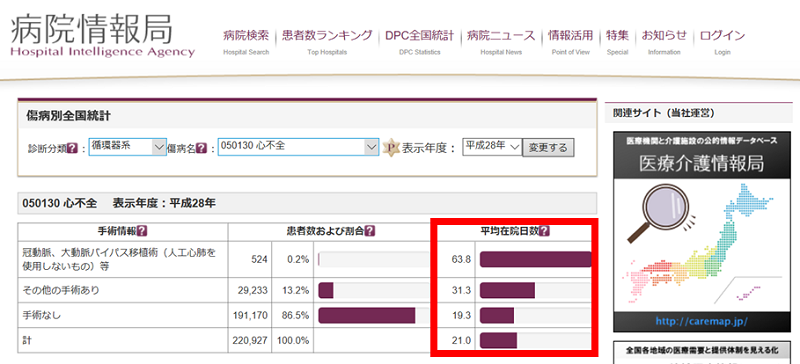Open the 病院ニュース menu item
Image resolution: width=800 pixels, height=364 pixels.
[x=501, y=36]
